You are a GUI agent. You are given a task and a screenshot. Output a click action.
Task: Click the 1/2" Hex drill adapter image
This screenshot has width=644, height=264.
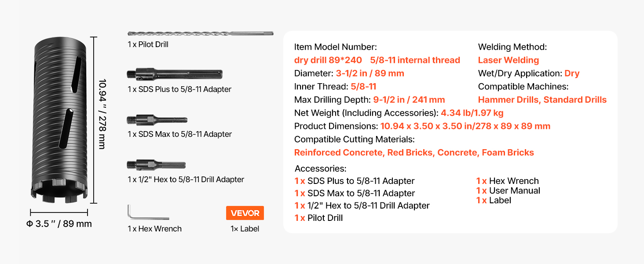(x=156, y=165)
